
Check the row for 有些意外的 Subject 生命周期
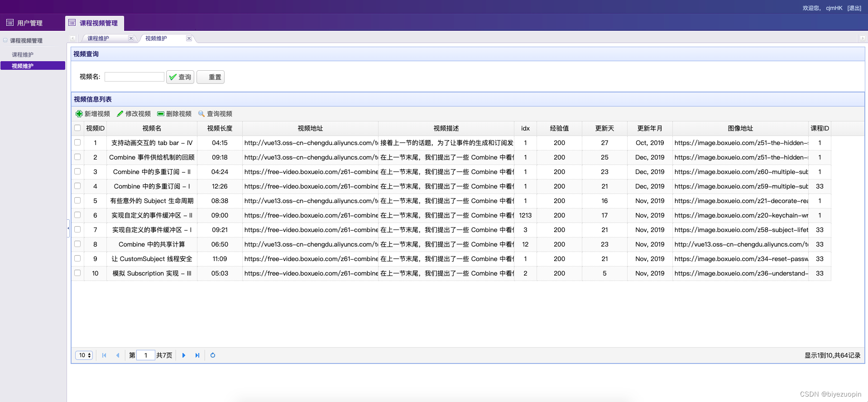click(x=77, y=201)
